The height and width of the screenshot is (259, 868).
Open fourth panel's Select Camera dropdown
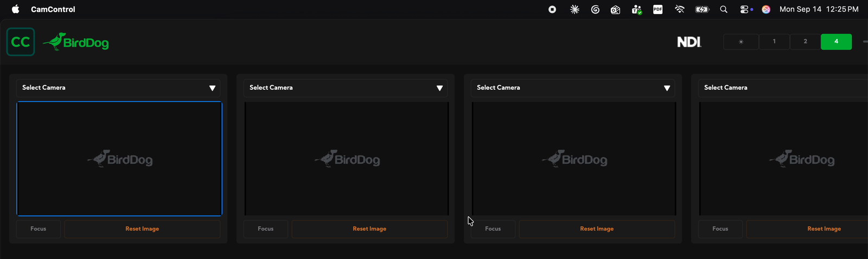783,88
